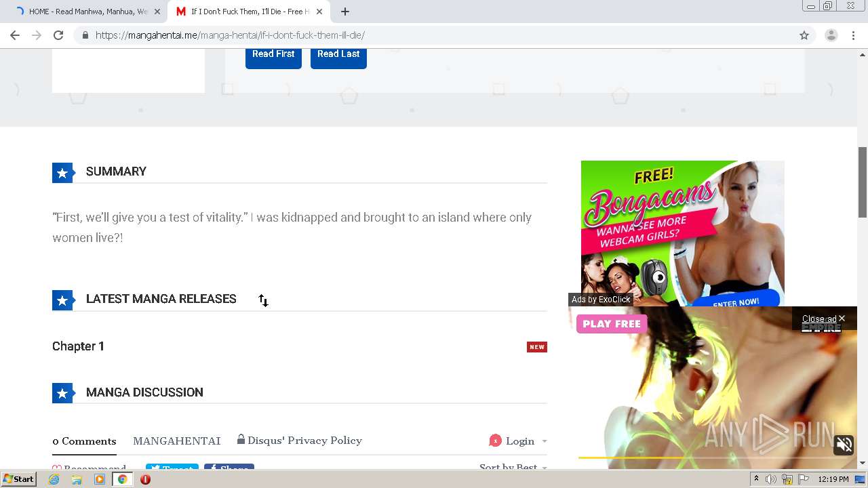This screenshot has height=488, width=868.
Task: Open the Windows Start menu
Action: coord(19,479)
